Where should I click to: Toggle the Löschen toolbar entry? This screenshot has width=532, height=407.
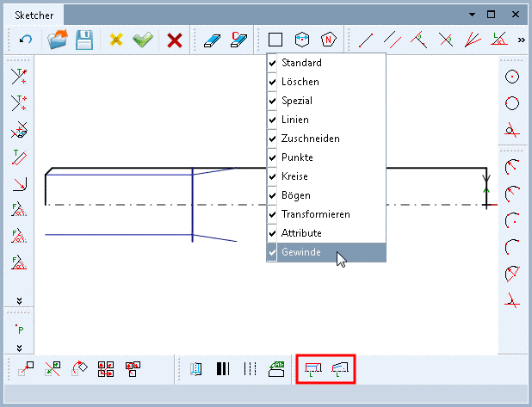tap(326, 82)
